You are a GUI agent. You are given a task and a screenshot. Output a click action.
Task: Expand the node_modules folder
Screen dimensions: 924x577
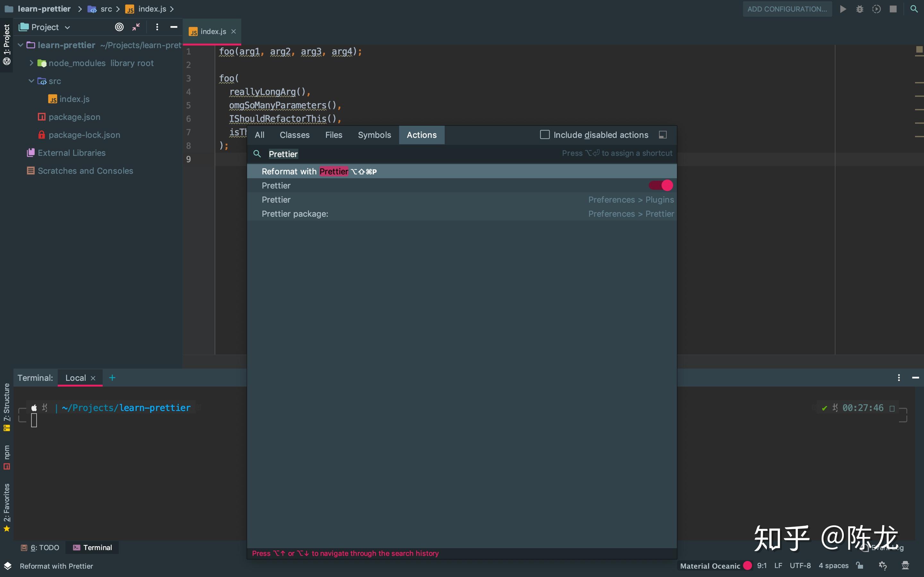coord(31,63)
